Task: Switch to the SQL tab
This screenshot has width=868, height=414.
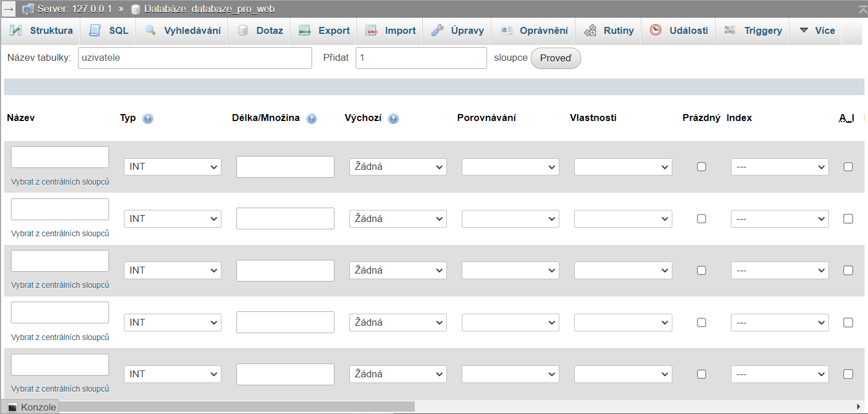Action: pos(109,30)
